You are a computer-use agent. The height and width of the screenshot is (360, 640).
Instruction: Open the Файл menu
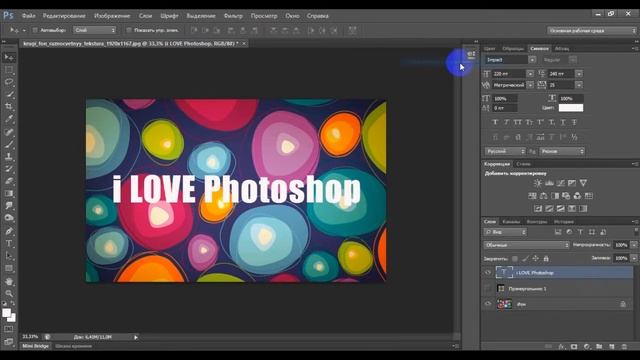point(29,16)
